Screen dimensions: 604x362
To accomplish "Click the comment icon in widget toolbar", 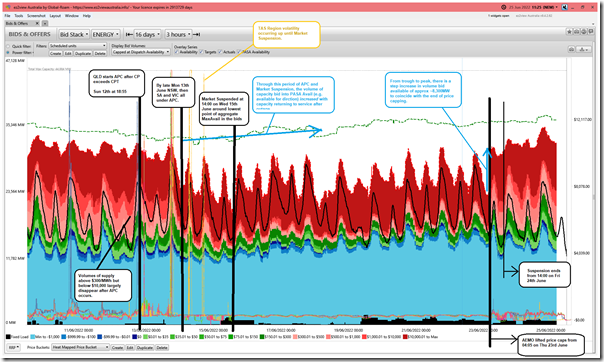I will [591, 32].
